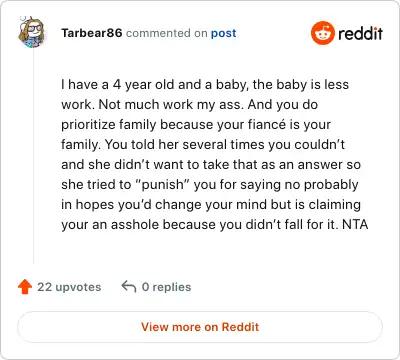
Task: Click line "in hopes you'd change your mind"
Action: [x=211, y=205]
